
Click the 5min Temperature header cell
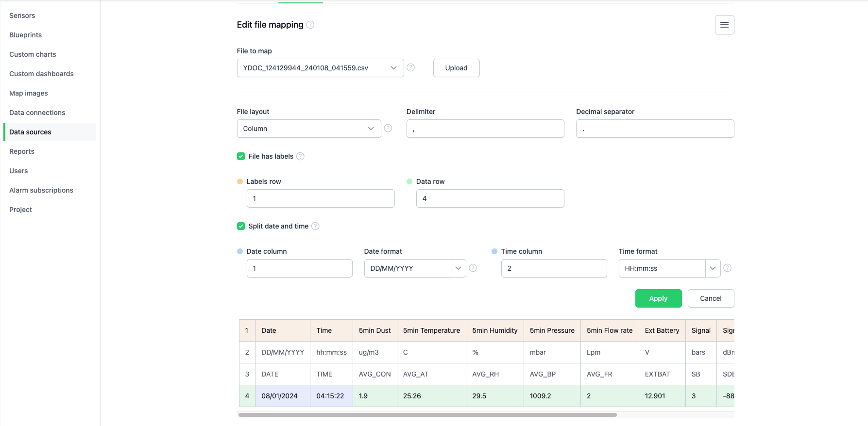[431, 330]
